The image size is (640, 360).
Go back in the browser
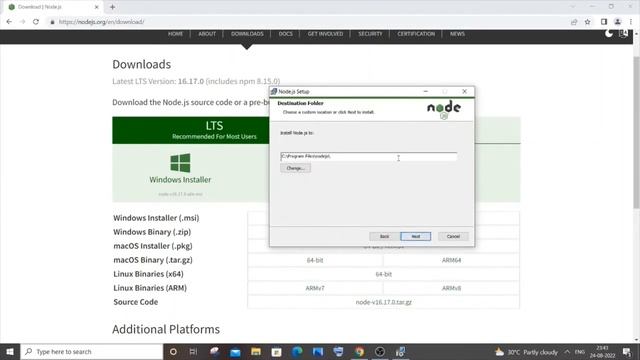[x=9, y=22]
